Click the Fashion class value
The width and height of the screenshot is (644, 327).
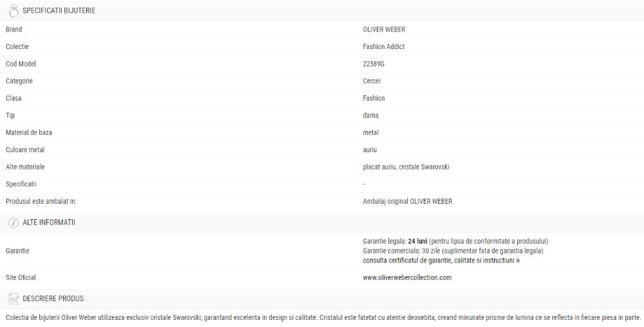point(374,98)
